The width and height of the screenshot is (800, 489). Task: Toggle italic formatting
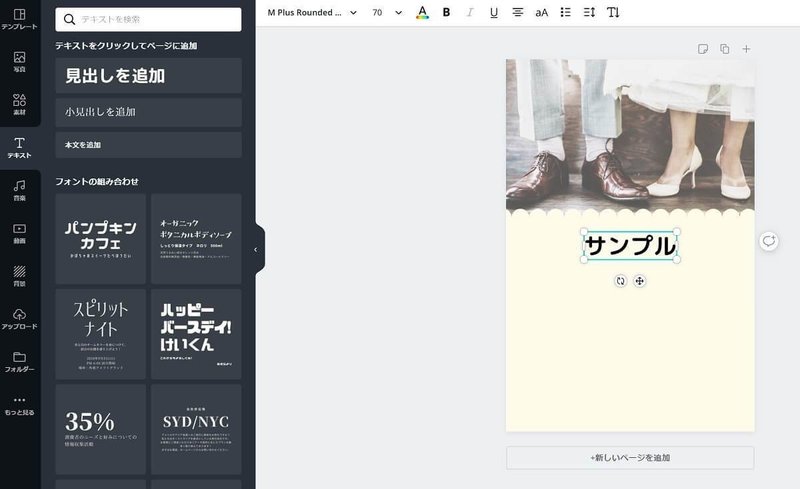(x=470, y=13)
